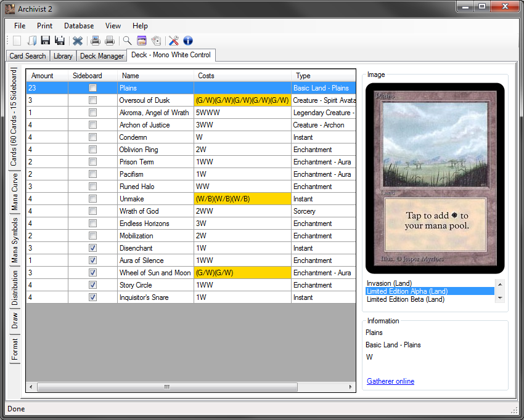The width and height of the screenshot is (524, 420).
Task: Delete selection using the blue X icon
Action: point(78,41)
